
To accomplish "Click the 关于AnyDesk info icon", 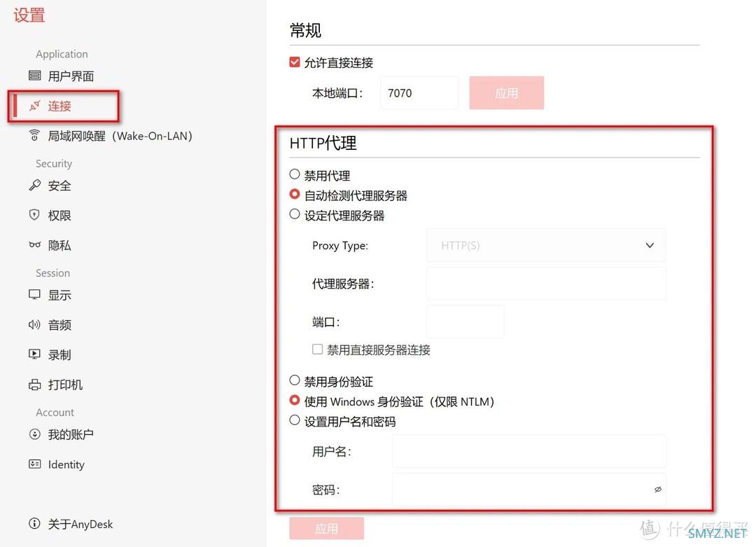I will (35, 523).
